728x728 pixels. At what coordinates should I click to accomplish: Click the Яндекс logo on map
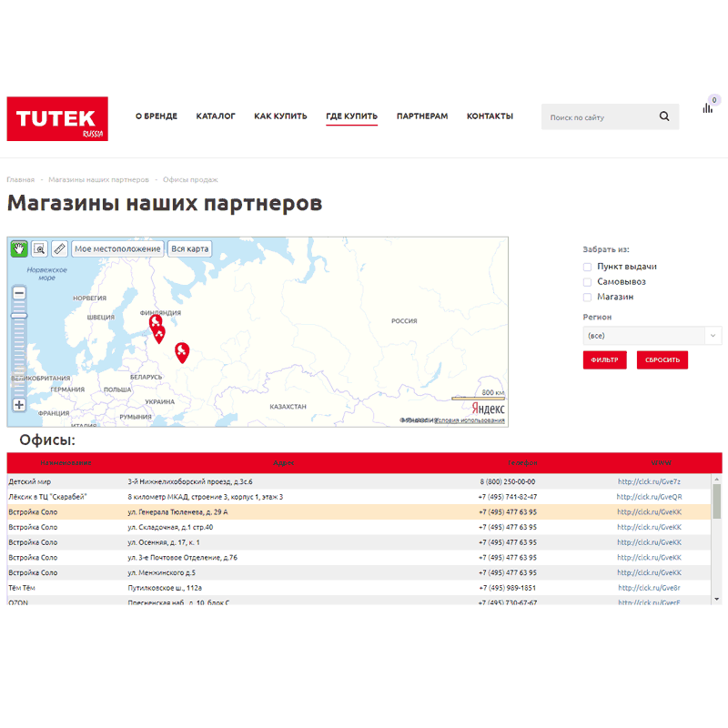488,409
